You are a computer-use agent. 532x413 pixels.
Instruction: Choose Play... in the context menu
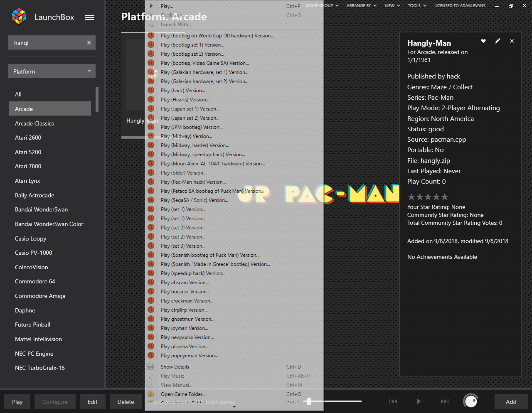[x=234, y=6]
